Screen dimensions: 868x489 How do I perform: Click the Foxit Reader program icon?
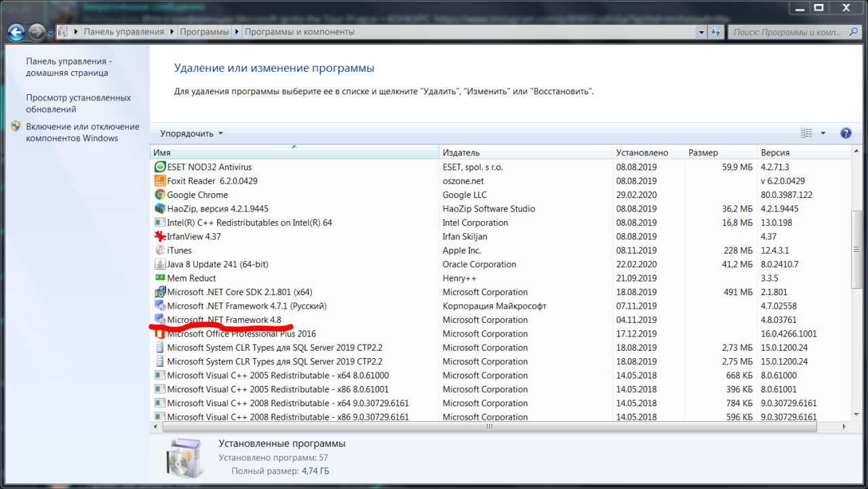160,181
